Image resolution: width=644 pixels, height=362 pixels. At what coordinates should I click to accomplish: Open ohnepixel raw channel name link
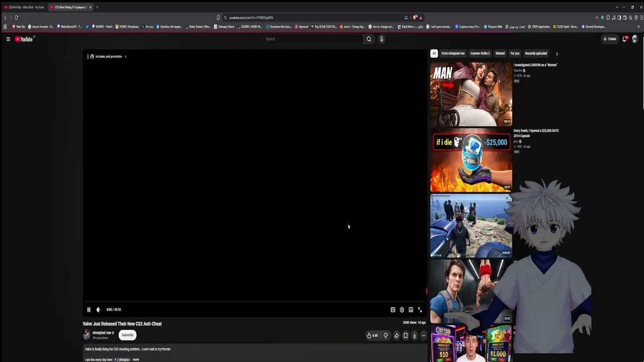click(x=103, y=333)
